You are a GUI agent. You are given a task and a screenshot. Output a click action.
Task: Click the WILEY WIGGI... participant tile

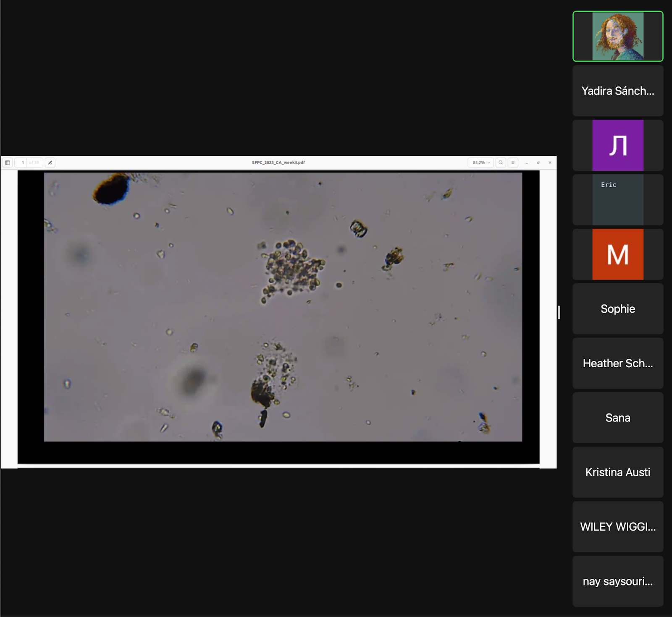tap(617, 527)
